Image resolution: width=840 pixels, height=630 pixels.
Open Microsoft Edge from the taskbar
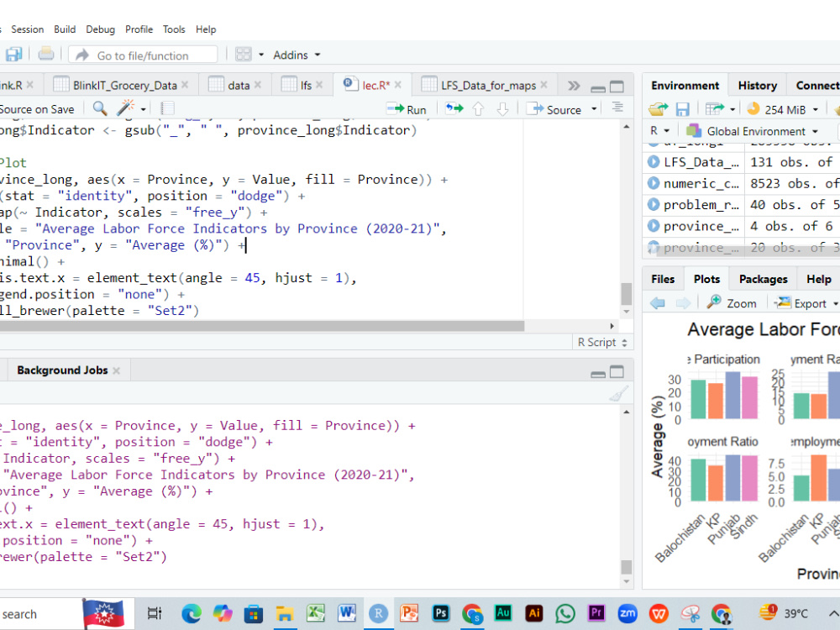pos(192,613)
